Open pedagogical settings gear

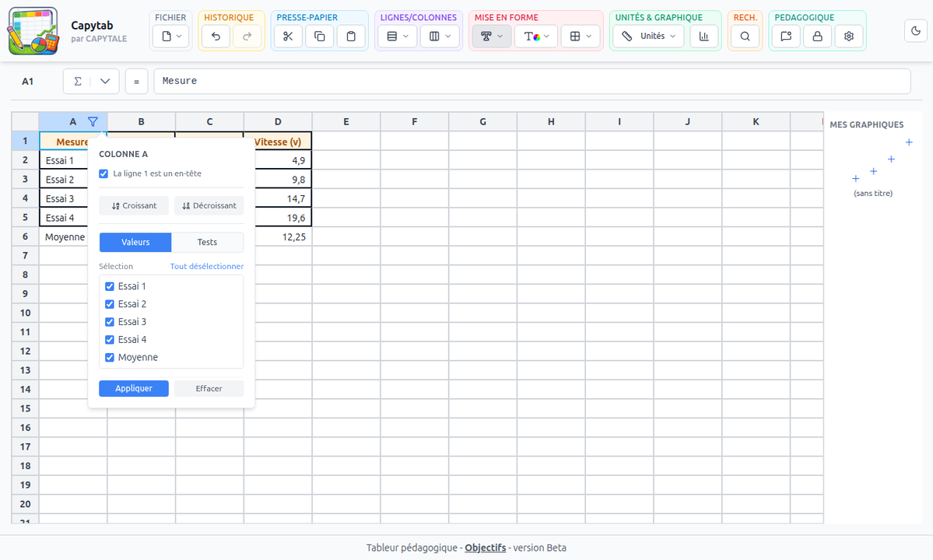pos(849,37)
